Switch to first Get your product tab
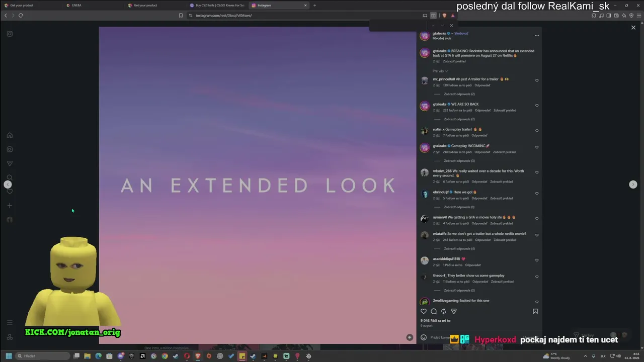Viewport: 644px width, 362px height. point(32,6)
